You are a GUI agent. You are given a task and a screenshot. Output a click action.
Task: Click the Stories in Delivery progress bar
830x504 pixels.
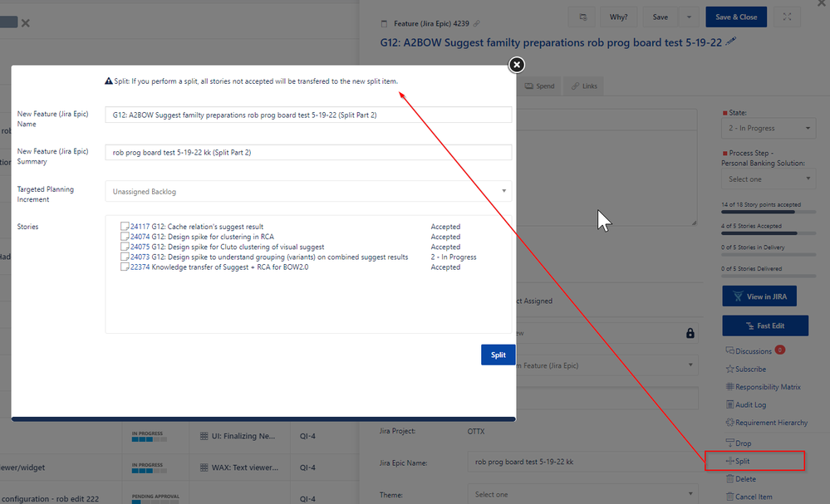pyautogui.click(x=769, y=255)
